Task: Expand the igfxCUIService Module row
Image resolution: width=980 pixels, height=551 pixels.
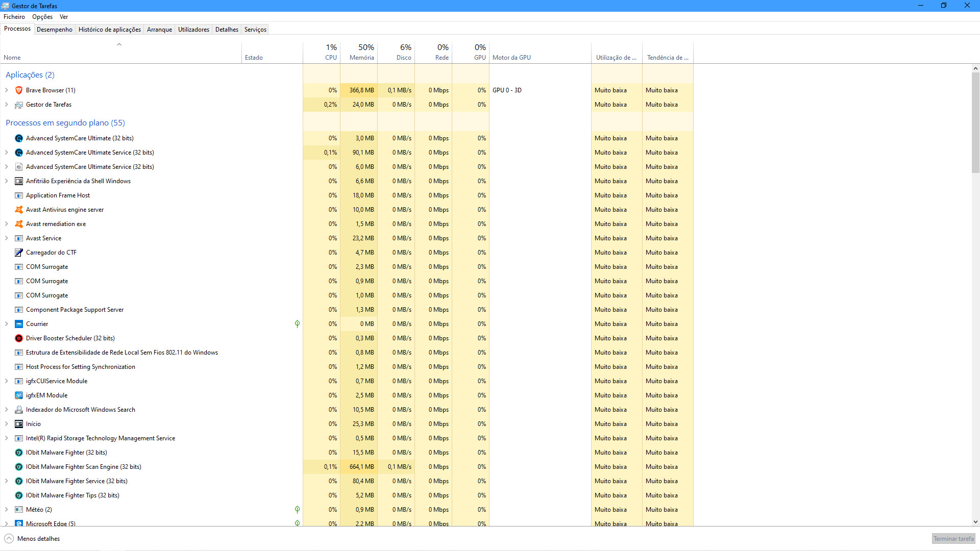Action: 7,381
